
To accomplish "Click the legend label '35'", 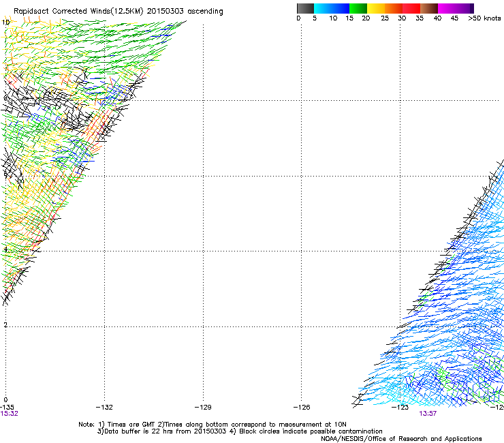I will click(420, 18).
